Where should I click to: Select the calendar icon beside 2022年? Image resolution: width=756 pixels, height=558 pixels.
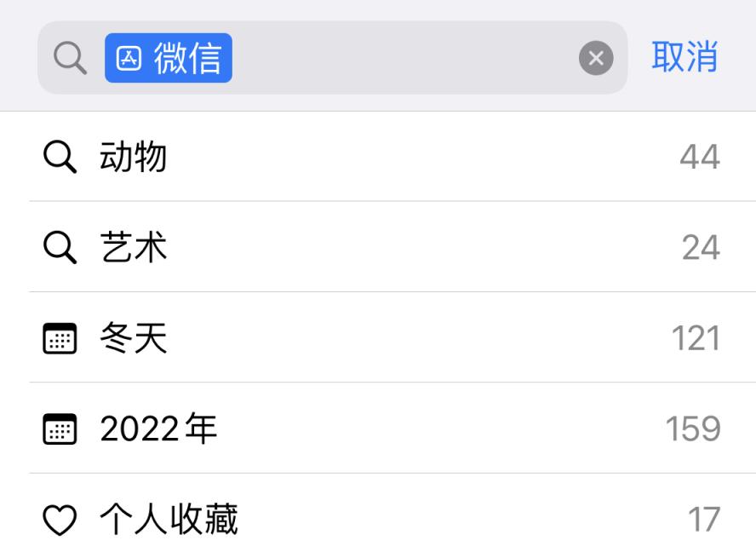click(x=59, y=430)
